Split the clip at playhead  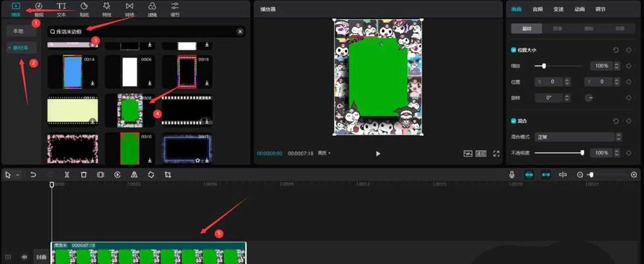(67, 175)
